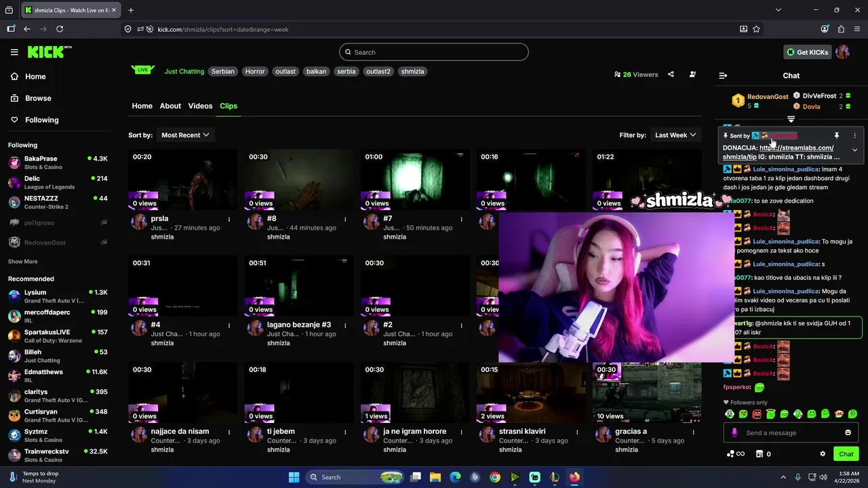Switch to the About tab
The width and height of the screenshot is (868, 488).
click(x=170, y=106)
